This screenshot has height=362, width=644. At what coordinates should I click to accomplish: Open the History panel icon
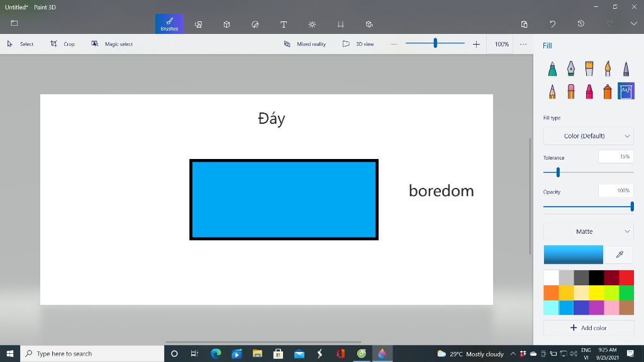click(x=580, y=24)
